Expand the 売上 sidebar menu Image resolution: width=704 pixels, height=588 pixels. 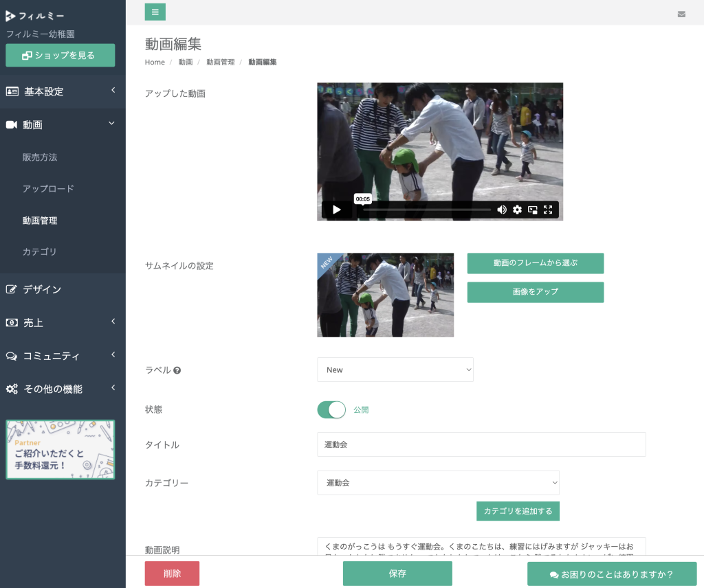coord(63,322)
